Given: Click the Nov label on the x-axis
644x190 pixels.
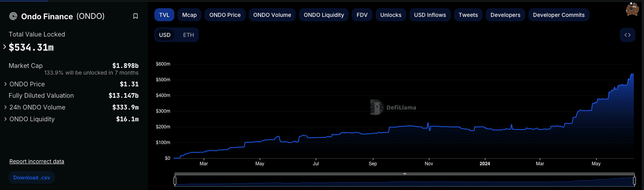Looking at the screenshot, I should click(429, 164).
